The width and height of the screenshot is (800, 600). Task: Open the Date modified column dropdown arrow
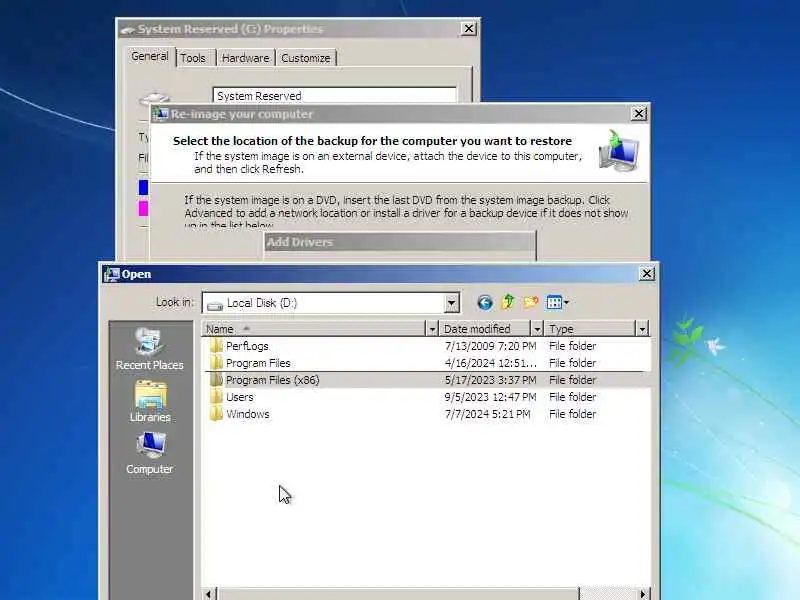pos(537,329)
